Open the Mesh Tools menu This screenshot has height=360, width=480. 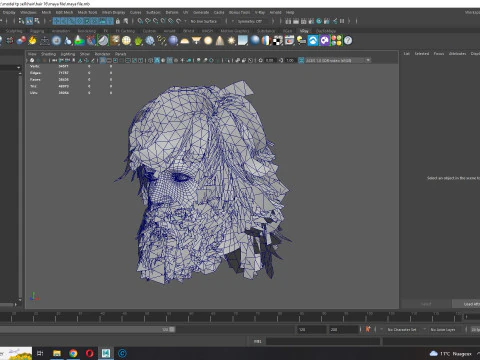coord(87,12)
